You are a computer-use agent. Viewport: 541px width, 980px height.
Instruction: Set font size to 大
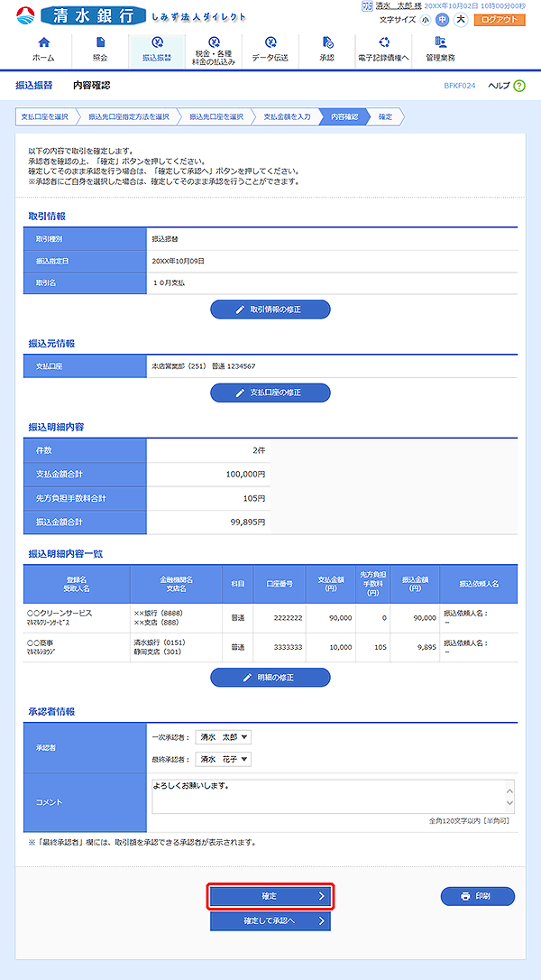(x=460, y=20)
